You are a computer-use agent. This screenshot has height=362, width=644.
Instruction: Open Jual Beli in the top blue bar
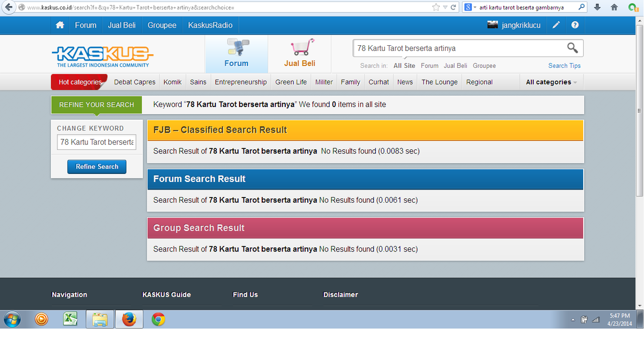[x=122, y=25]
